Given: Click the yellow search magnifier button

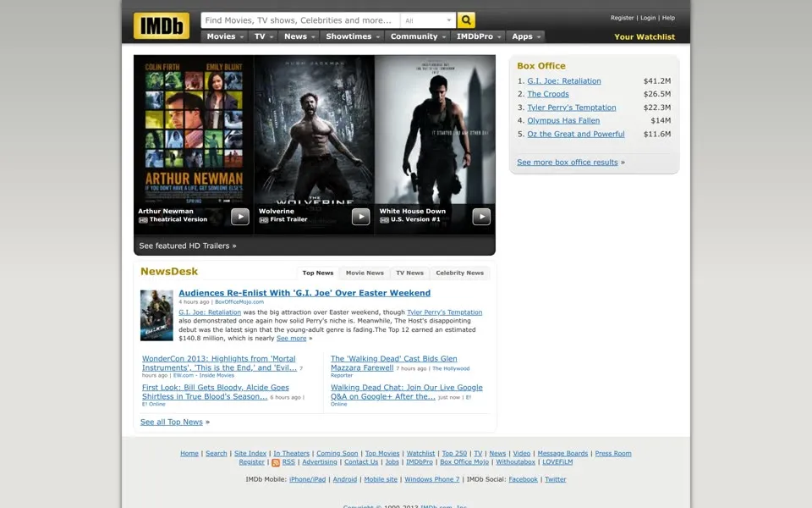Looking at the screenshot, I should tap(466, 20).
